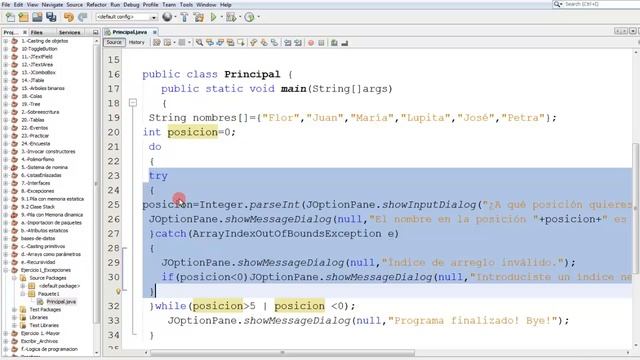Click the Find Previous Occurrence icon
The image size is (640, 360).
[x=210, y=42]
